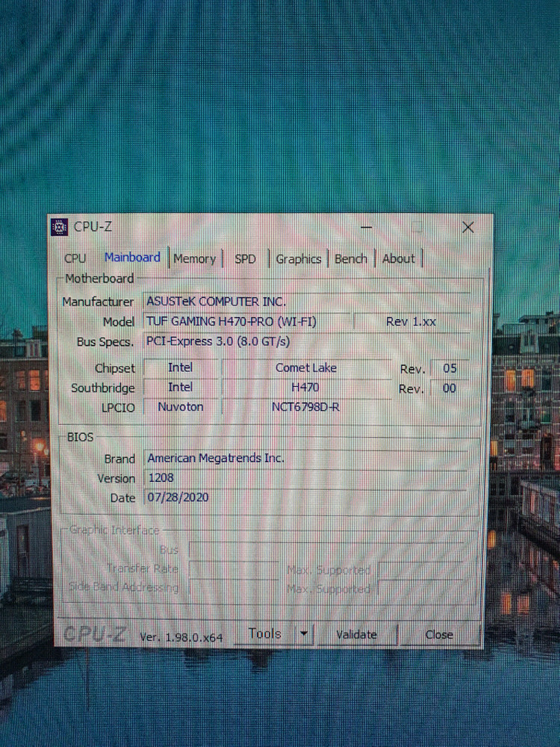Click the disabled Side Band Addressing field
Screen dimensions: 560x747
pyautogui.click(x=233, y=587)
